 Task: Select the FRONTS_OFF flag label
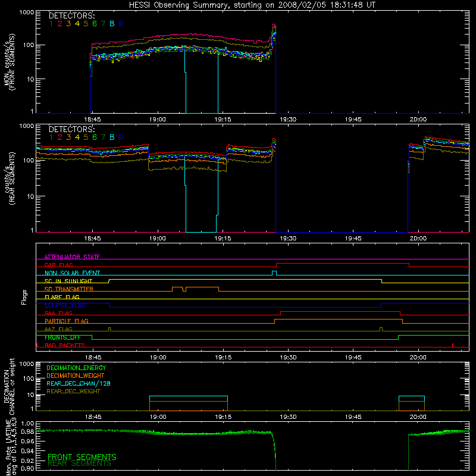pos(62,337)
